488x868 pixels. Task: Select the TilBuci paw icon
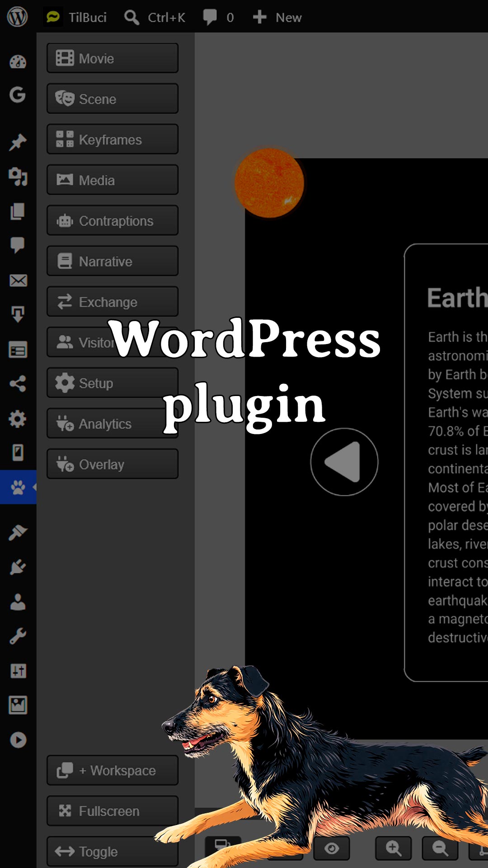tap(18, 487)
